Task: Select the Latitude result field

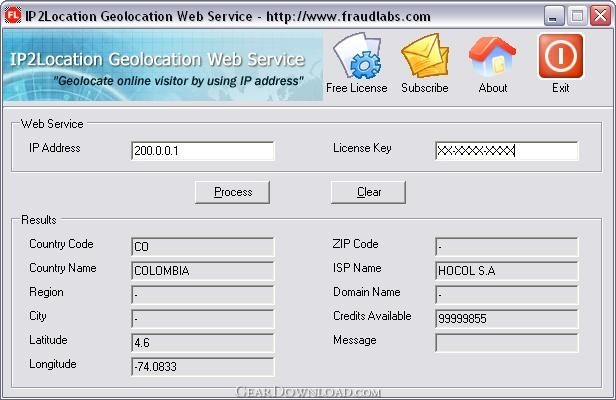Action: point(203,343)
